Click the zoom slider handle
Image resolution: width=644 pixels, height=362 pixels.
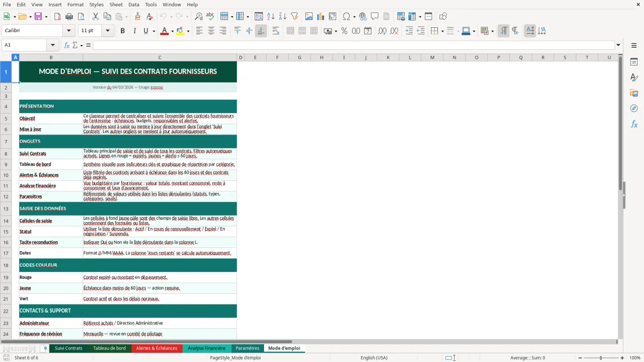(x=601, y=358)
